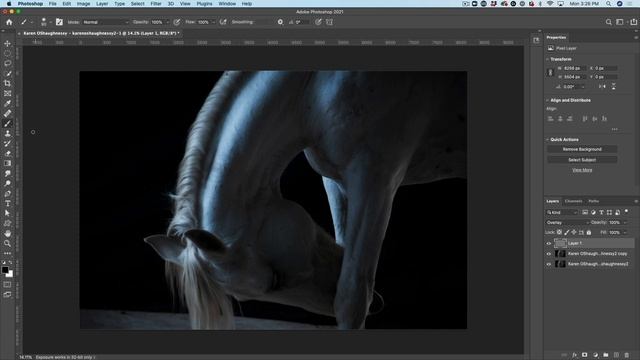Hide the Karen OShaughnessy2 copy layer
Viewport: 640px width, 360px height.
click(549, 253)
